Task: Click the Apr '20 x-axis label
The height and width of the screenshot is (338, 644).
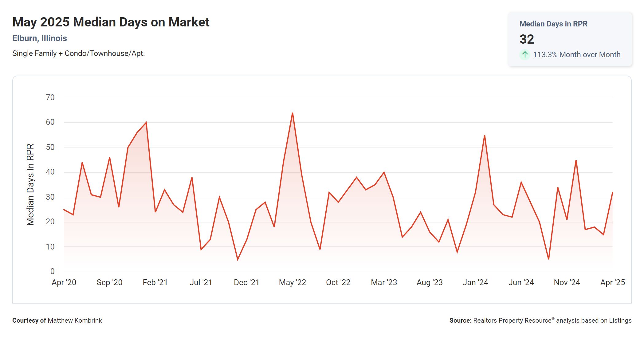Action: [64, 282]
